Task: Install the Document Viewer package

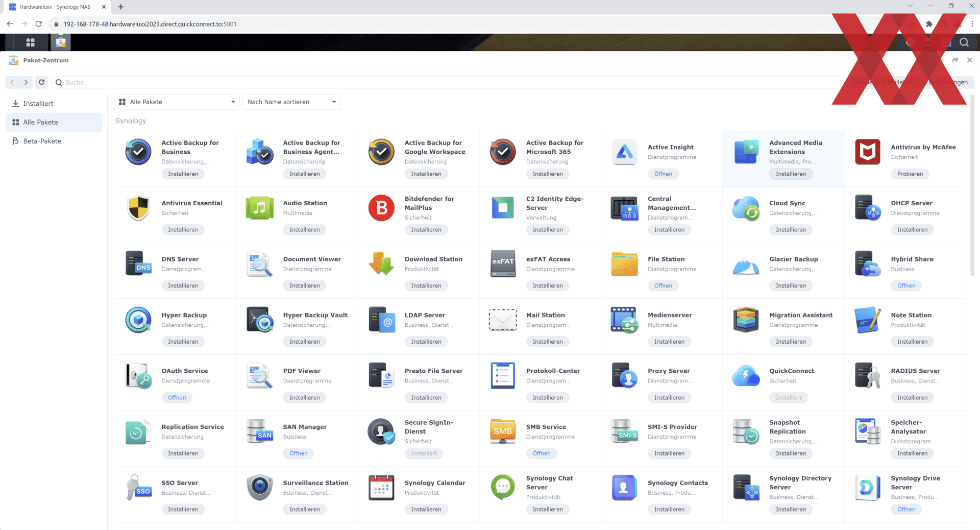Action: pyautogui.click(x=305, y=286)
